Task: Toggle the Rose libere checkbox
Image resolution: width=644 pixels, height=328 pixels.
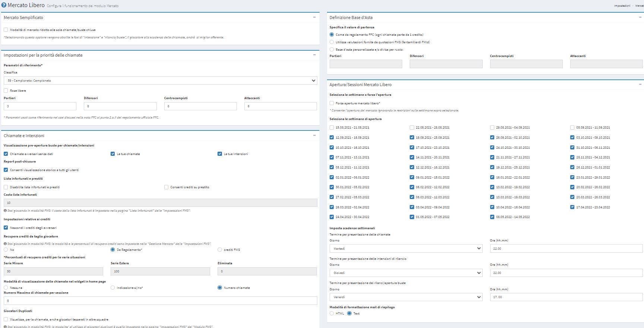Action: click(6, 91)
